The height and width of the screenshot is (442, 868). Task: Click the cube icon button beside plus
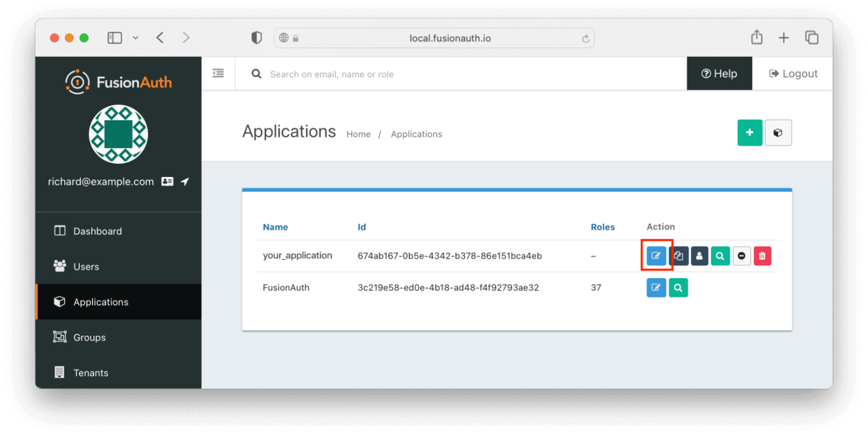(778, 132)
